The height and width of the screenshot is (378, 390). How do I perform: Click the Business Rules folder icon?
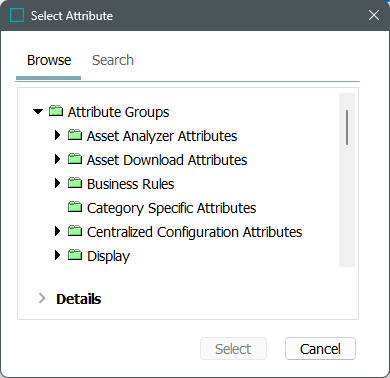75,183
